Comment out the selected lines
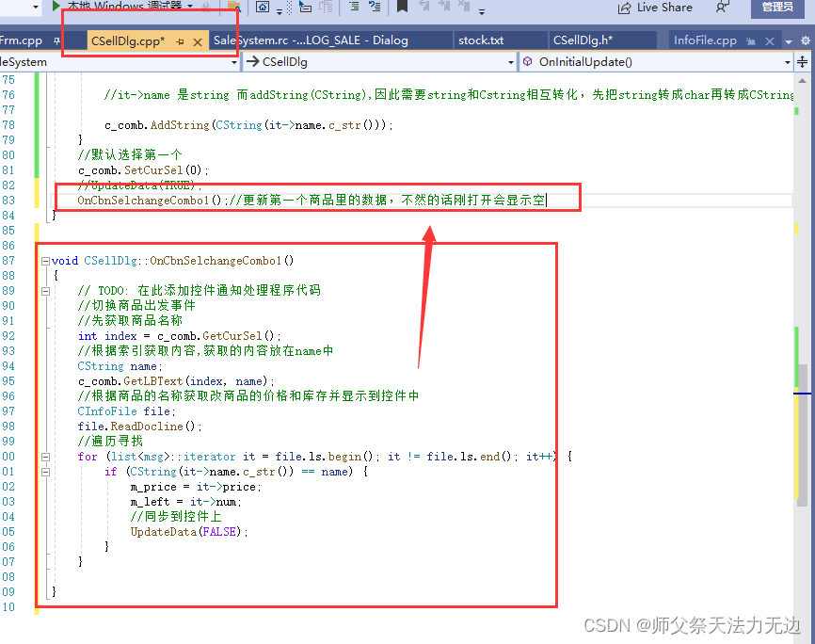This screenshot has height=644, width=815. coord(354,8)
